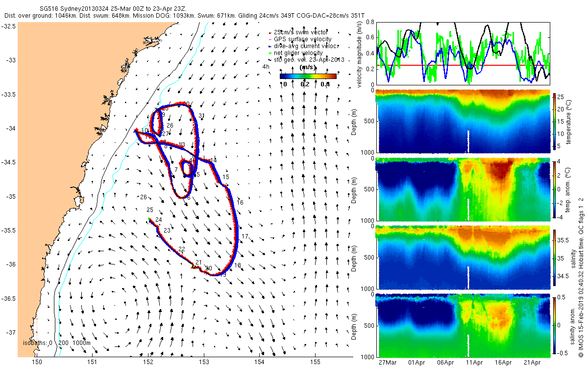The height and width of the screenshot is (368, 588).
Task: Click longitude tick label '150'
Action: coord(37,362)
